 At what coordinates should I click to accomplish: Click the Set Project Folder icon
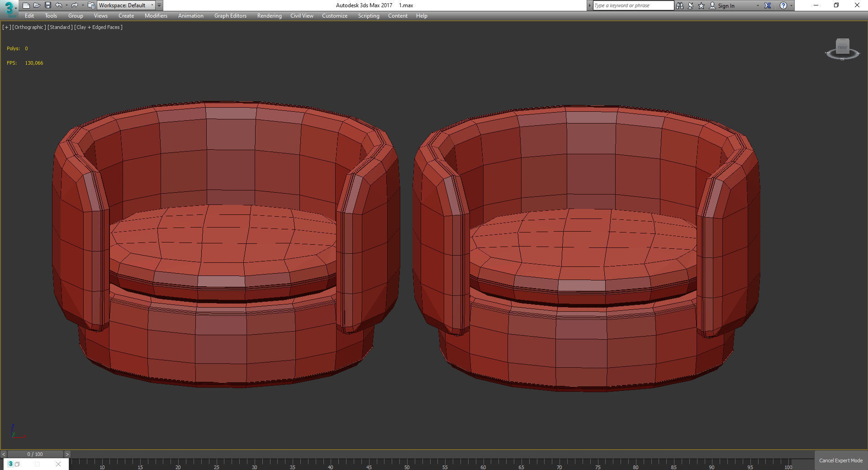(91, 5)
